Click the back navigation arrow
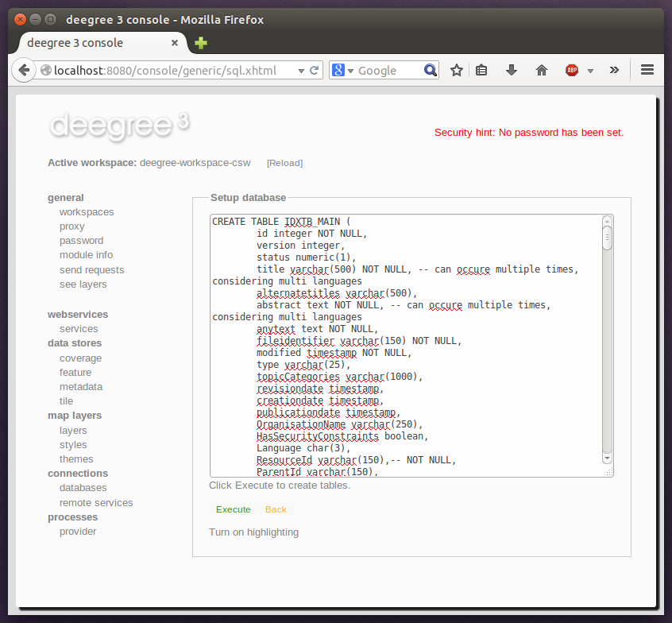Viewport: 672px width, 623px height. pyautogui.click(x=24, y=70)
